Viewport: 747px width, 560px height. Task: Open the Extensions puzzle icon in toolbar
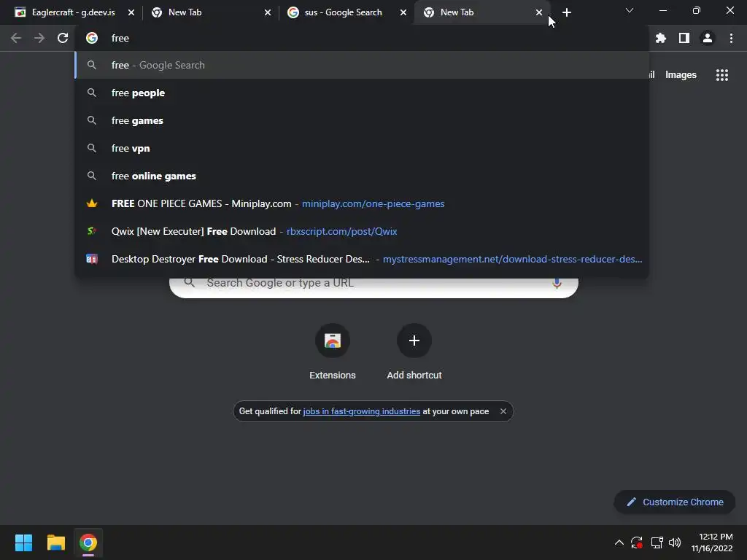[x=660, y=38]
